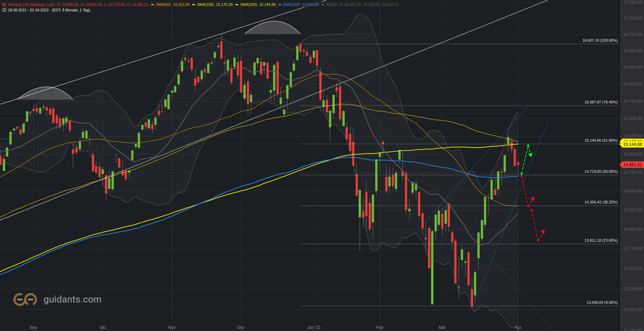
Task: Click the SMA(100) yellow color marker
Action: pyautogui.click(x=194, y=5)
